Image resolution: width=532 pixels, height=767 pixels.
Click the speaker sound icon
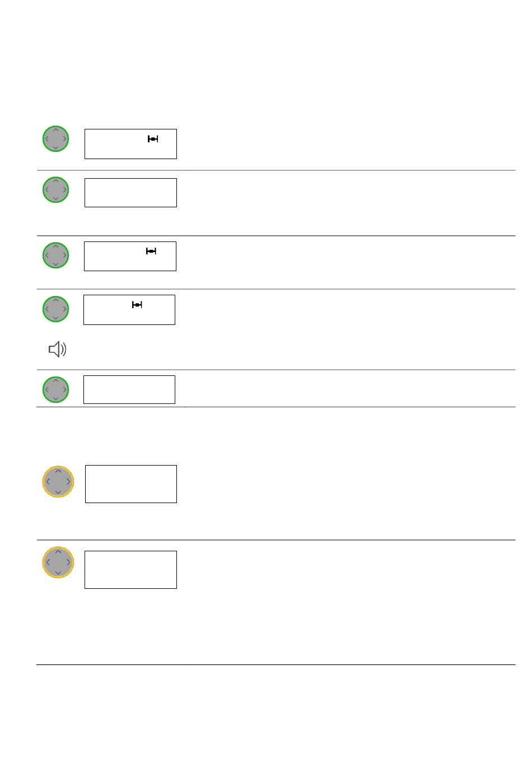coord(58,350)
